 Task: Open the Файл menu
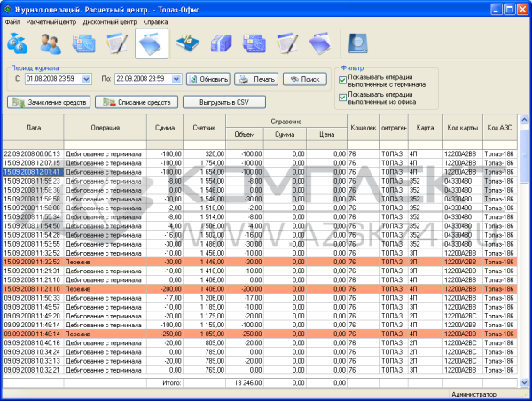[x=12, y=20]
